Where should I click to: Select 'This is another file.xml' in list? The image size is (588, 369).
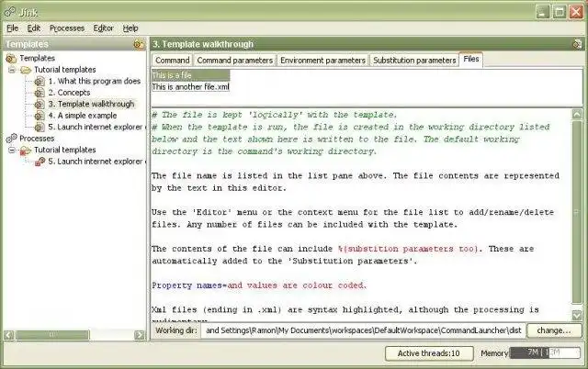click(x=190, y=87)
